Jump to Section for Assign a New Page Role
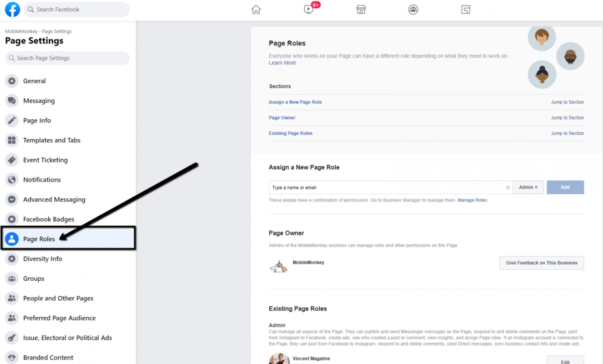 (567, 102)
